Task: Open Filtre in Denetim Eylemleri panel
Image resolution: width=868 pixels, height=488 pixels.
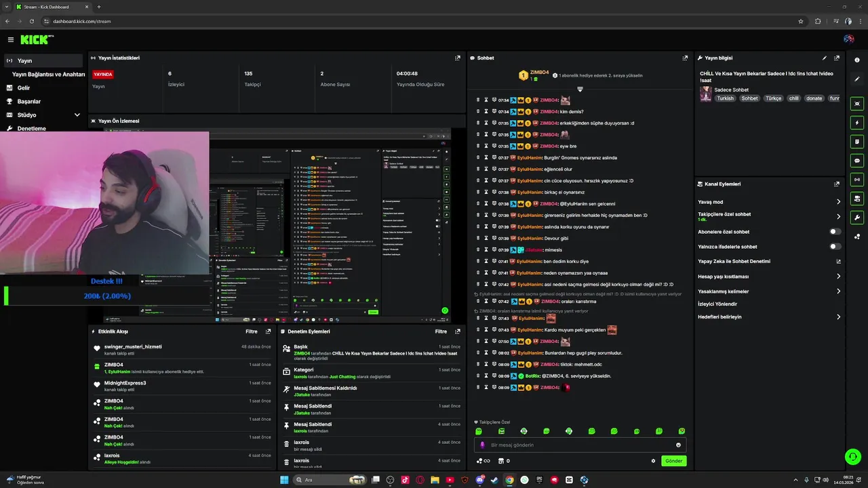Action: (x=441, y=331)
